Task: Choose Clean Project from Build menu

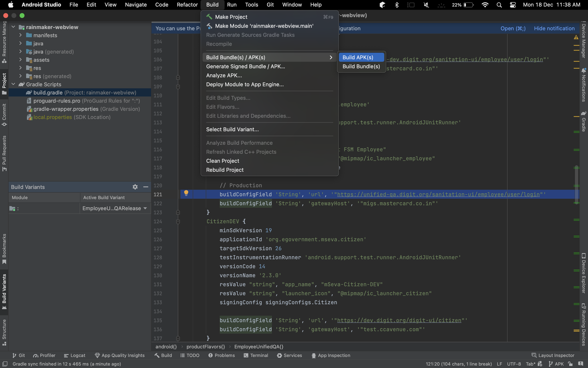Action: (x=269, y=161)
